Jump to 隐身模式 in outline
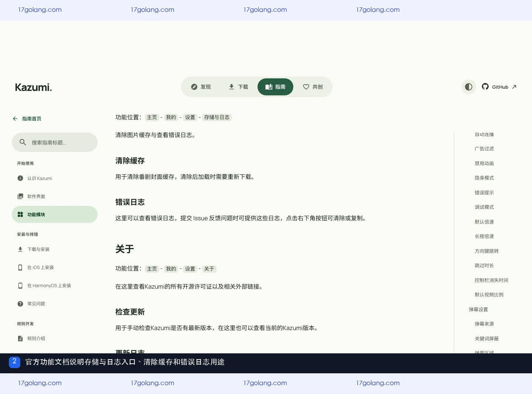The height and width of the screenshot is (394, 532). tap(484, 178)
